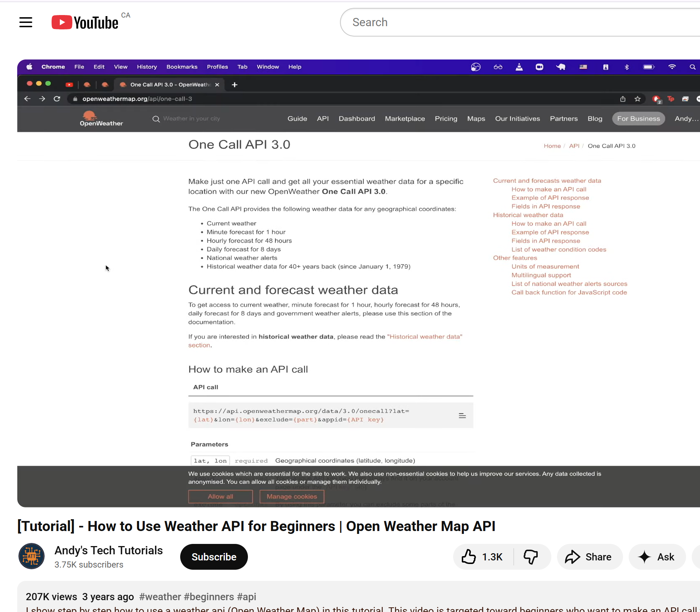This screenshot has width=700, height=612.
Task: Click the Allow all cookies button
Action: 220,496
